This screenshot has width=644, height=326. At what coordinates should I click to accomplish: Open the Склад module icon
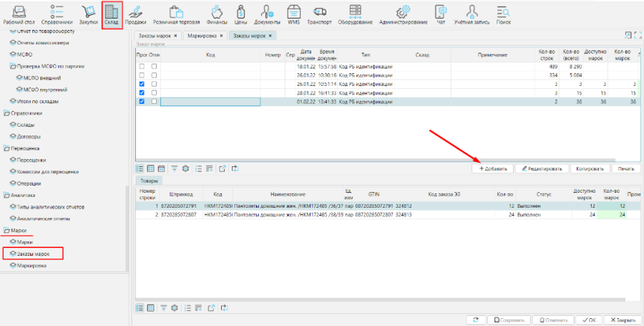pyautogui.click(x=112, y=14)
